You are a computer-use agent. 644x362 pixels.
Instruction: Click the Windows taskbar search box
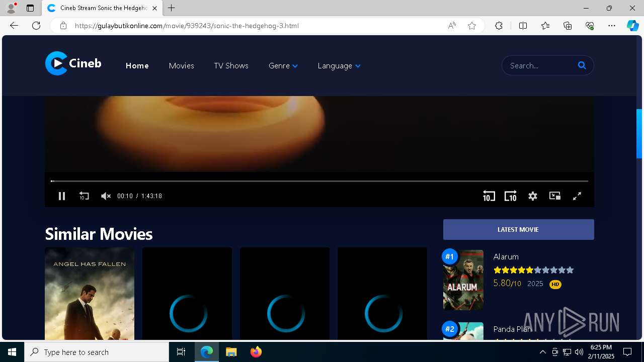click(x=97, y=352)
